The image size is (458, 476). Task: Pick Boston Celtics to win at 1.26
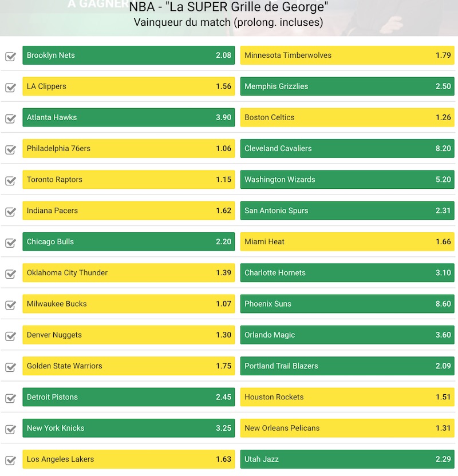click(x=347, y=117)
